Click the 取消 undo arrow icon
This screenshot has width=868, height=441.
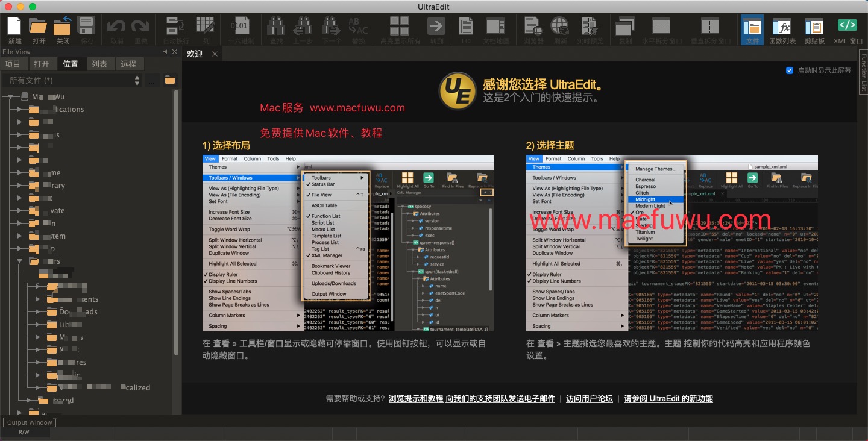(116, 30)
